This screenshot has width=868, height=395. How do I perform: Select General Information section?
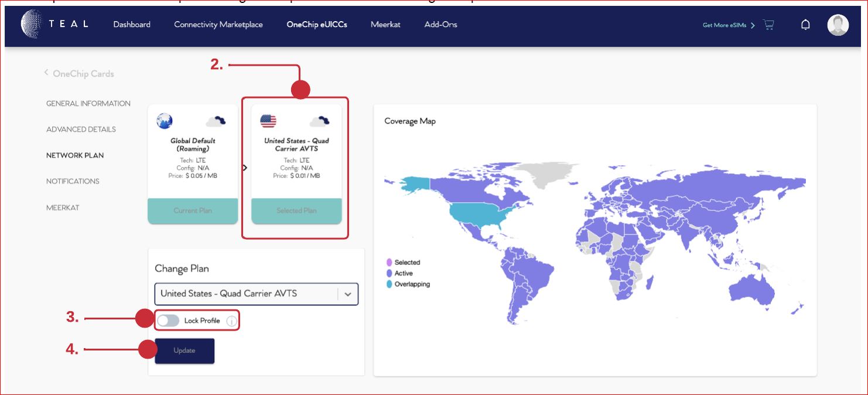pos(88,104)
